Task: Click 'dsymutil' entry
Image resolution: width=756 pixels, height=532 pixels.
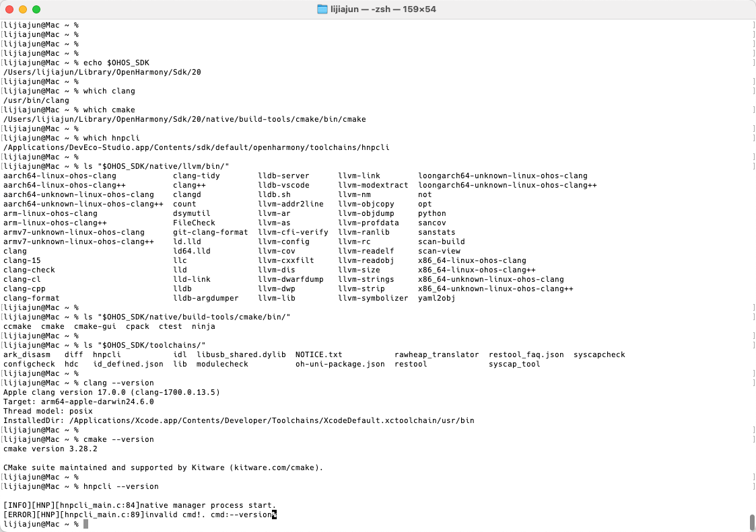Action: click(191, 213)
